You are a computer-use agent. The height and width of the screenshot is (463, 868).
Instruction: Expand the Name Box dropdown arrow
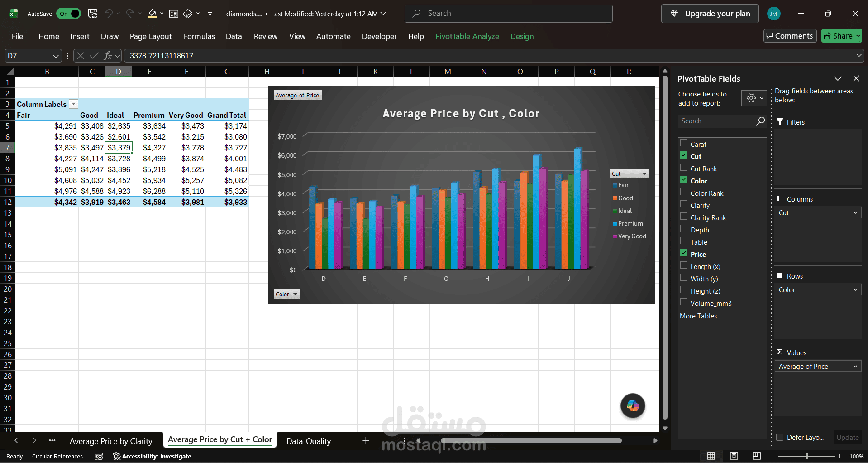pos(56,56)
